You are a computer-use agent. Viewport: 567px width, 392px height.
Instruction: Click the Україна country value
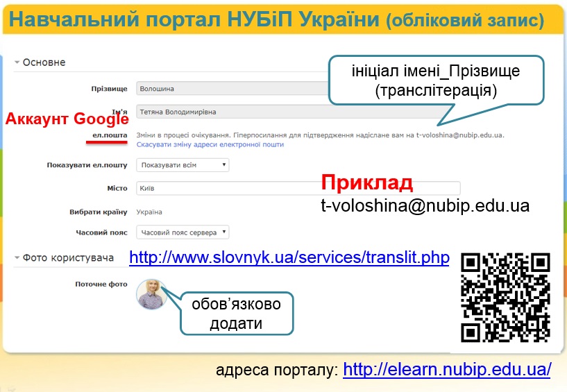[149, 212]
